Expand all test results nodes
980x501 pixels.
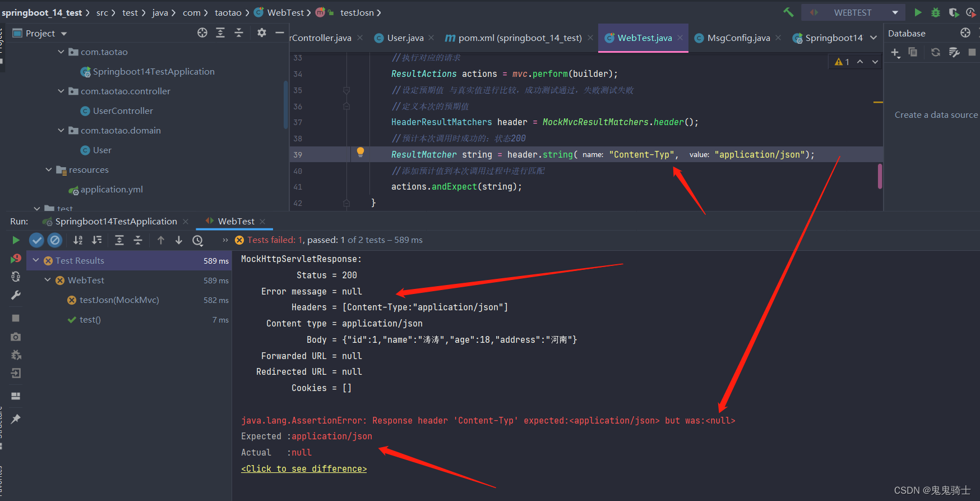[119, 240]
